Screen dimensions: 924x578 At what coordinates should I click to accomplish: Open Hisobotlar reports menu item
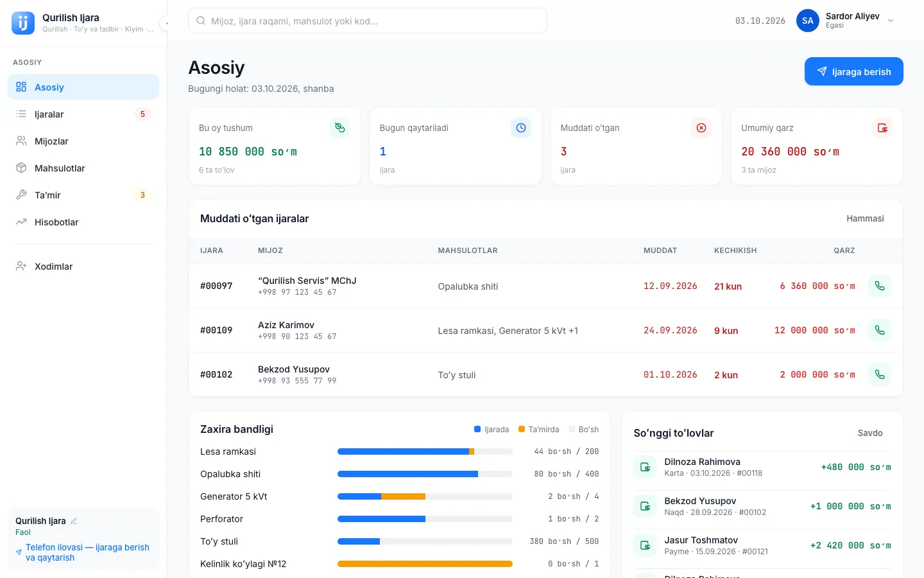tap(83, 222)
